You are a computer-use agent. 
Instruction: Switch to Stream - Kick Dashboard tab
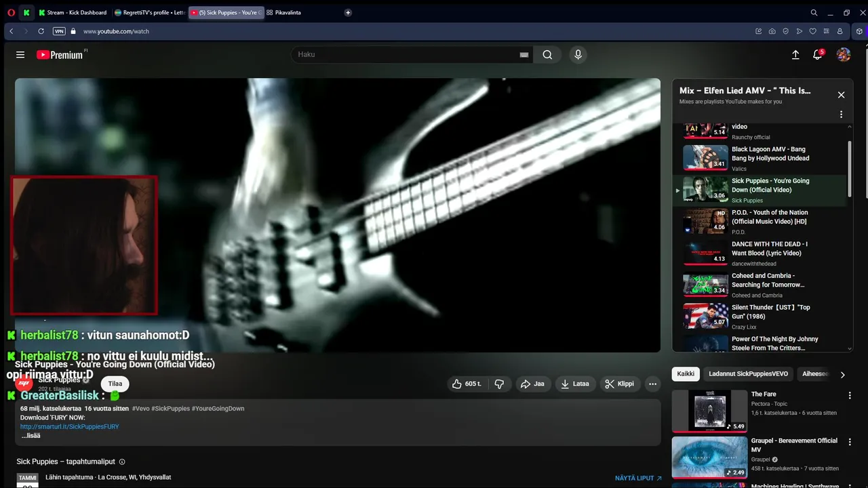[73, 12]
